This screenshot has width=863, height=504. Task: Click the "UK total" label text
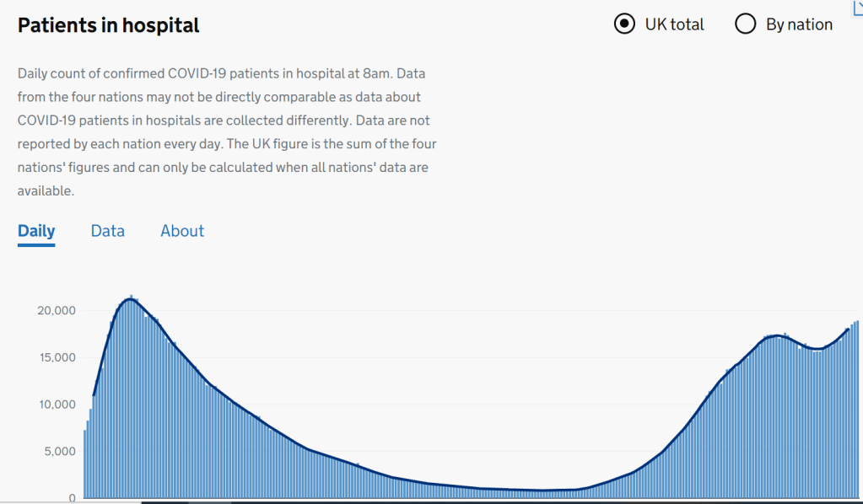tap(674, 24)
